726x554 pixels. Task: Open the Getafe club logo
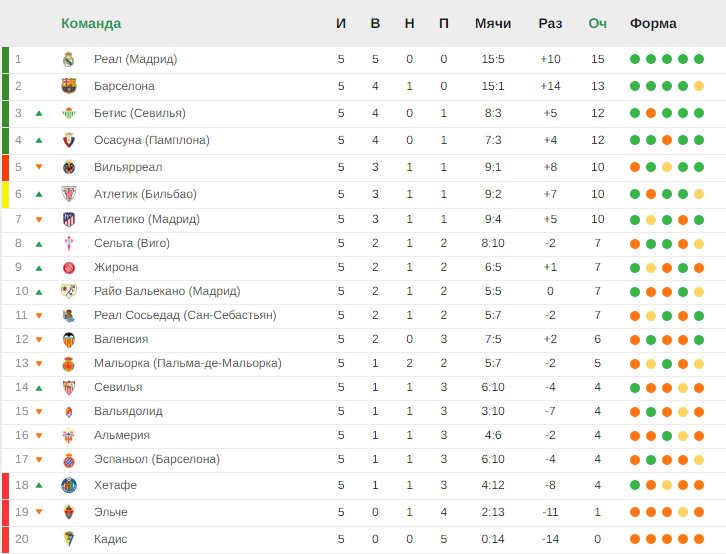click(69, 485)
